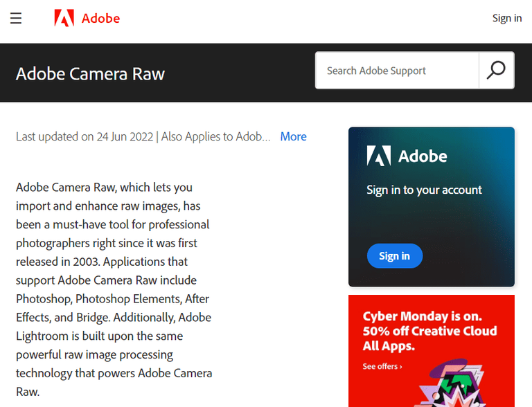Click the "Sign in to your account" text
The image size is (532, 407).
[x=424, y=190]
